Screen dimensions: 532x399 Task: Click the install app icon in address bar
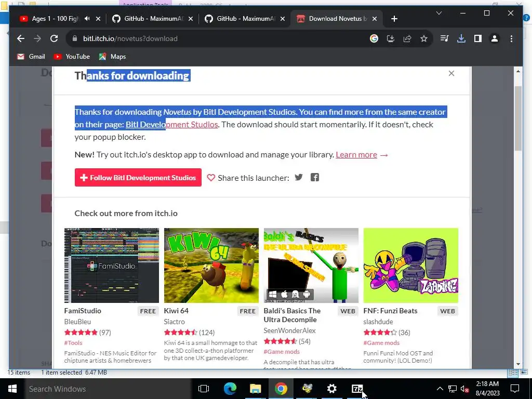[391, 38]
